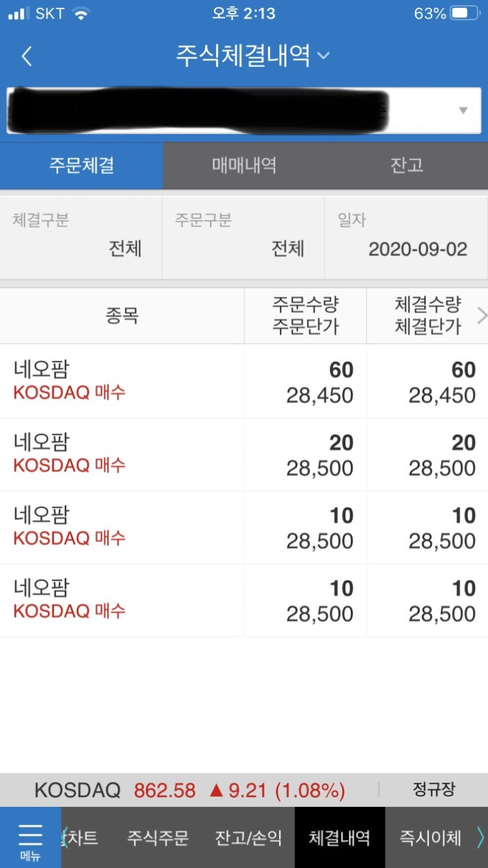Image resolution: width=488 pixels, height=868 pixels.
Task: Open 즉시이체 in bottom bar
Action: coord(430,838)
